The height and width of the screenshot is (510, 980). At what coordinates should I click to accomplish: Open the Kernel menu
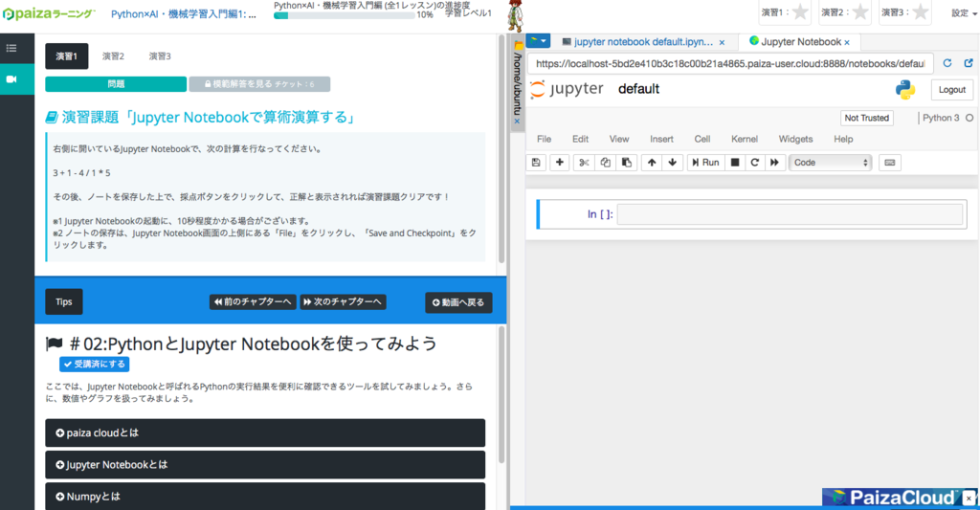pos(745,139)
